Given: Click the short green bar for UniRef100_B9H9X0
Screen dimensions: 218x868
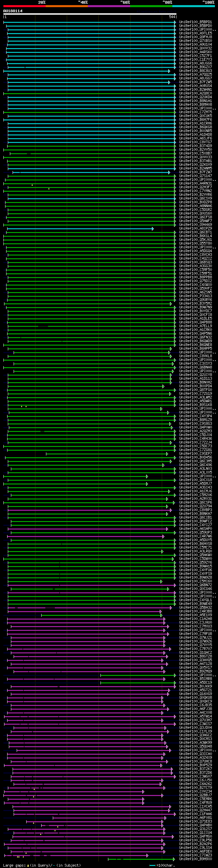Looking at the screenshot, I should coord(141,859).
